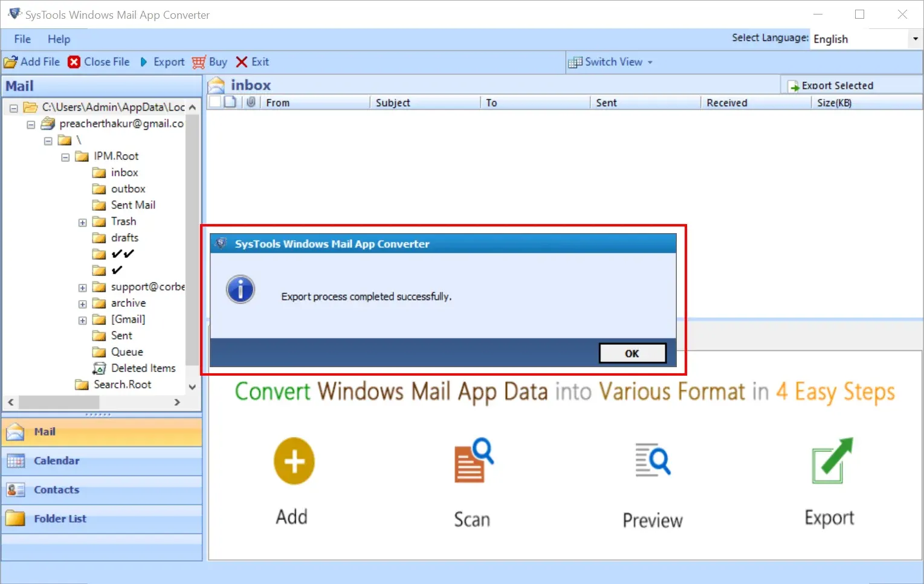Click the blue information icon in dialog

[x=241, y=290]
